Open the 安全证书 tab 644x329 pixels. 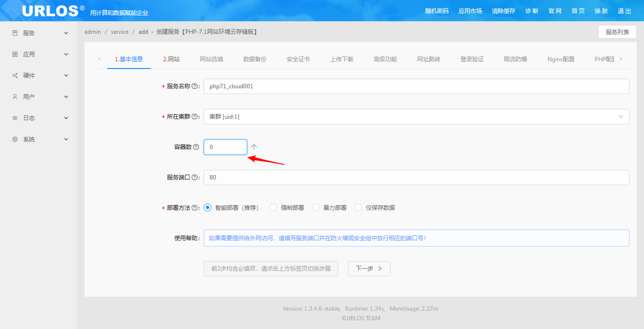click(298, 59)
